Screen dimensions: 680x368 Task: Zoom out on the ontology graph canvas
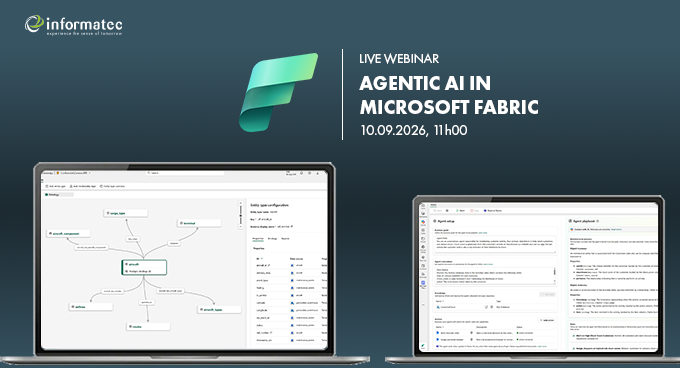pos(241,226)
